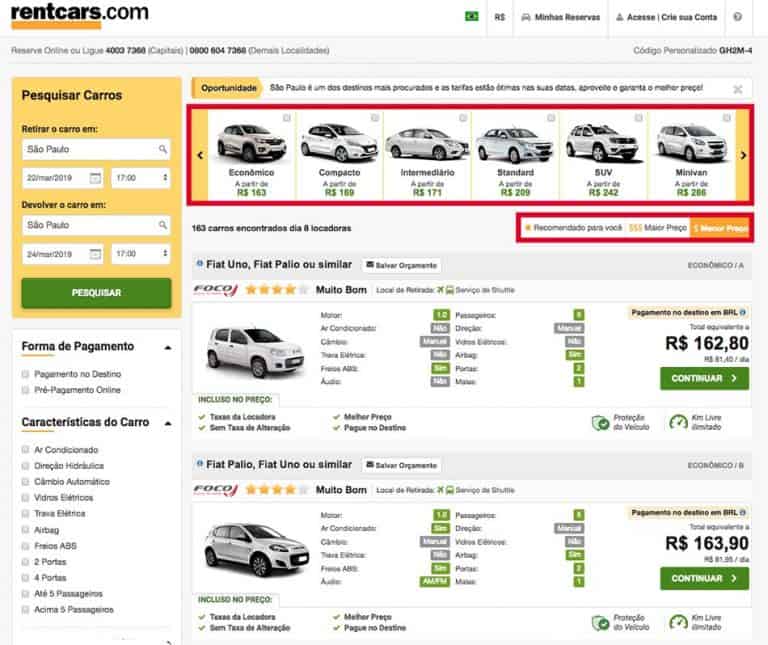
Task: Close the Oportunidade banner
Action: point(738,89)
